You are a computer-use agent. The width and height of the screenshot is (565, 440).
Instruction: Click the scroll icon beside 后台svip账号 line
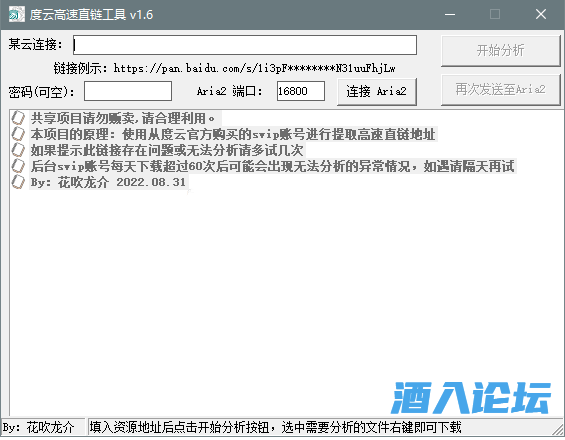[18, 166]
